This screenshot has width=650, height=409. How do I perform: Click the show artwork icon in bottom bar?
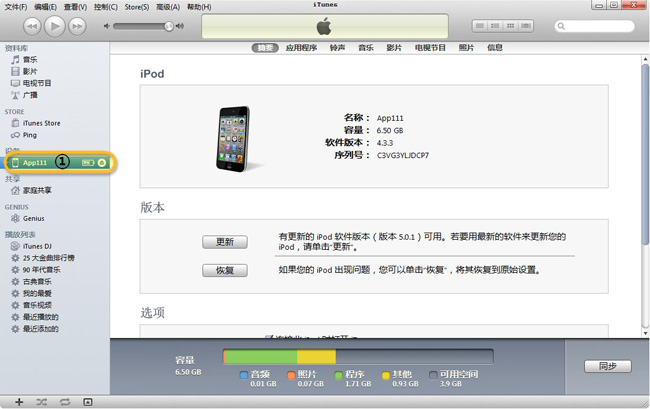pos(87,402)
